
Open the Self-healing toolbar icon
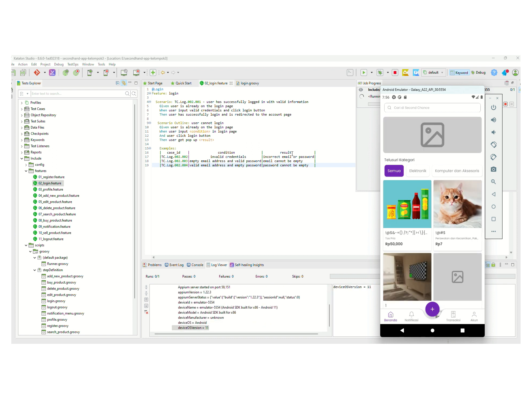click(52, 72)
